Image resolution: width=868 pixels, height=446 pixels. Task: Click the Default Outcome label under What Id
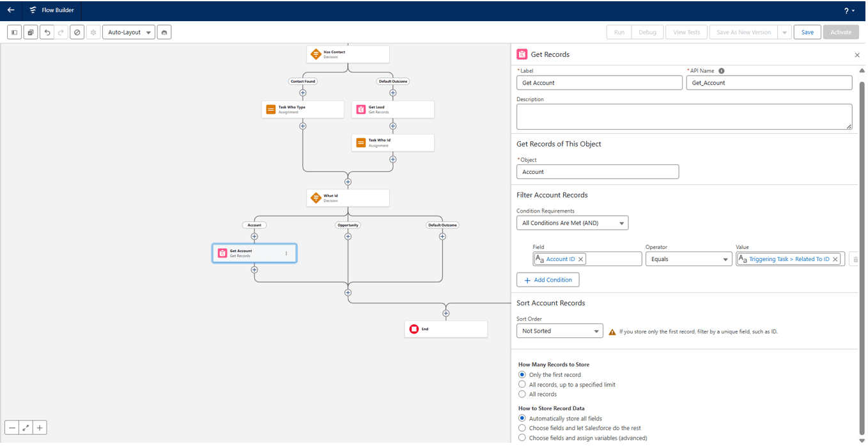tap(442, 225)
